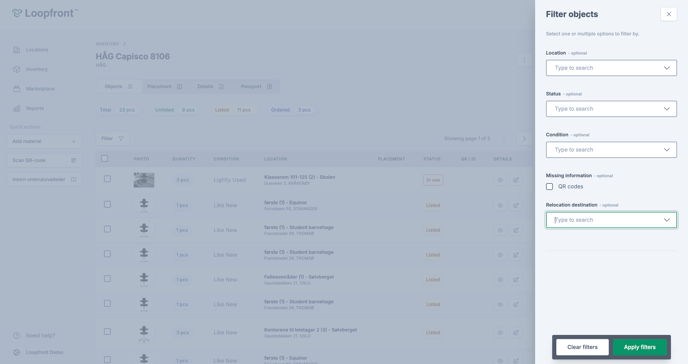Expand Status chevron arrow
This screenshot has height=364, width=688.
coord(666,109)
